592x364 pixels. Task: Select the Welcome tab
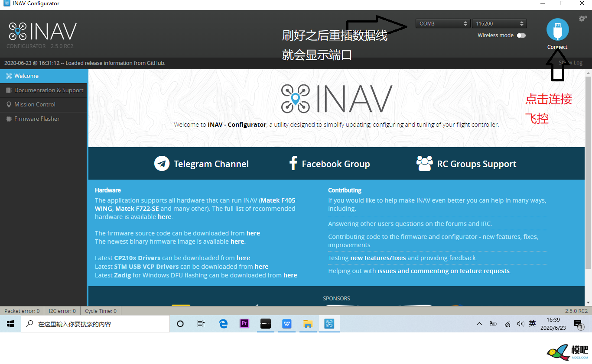pos(43,76)
